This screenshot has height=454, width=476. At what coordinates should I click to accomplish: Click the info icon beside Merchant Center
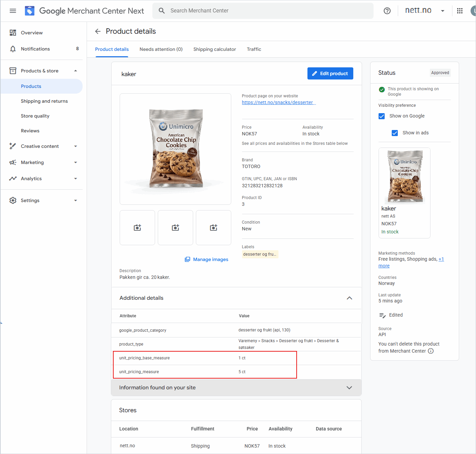pyautogui.click(x=431, y=351)
